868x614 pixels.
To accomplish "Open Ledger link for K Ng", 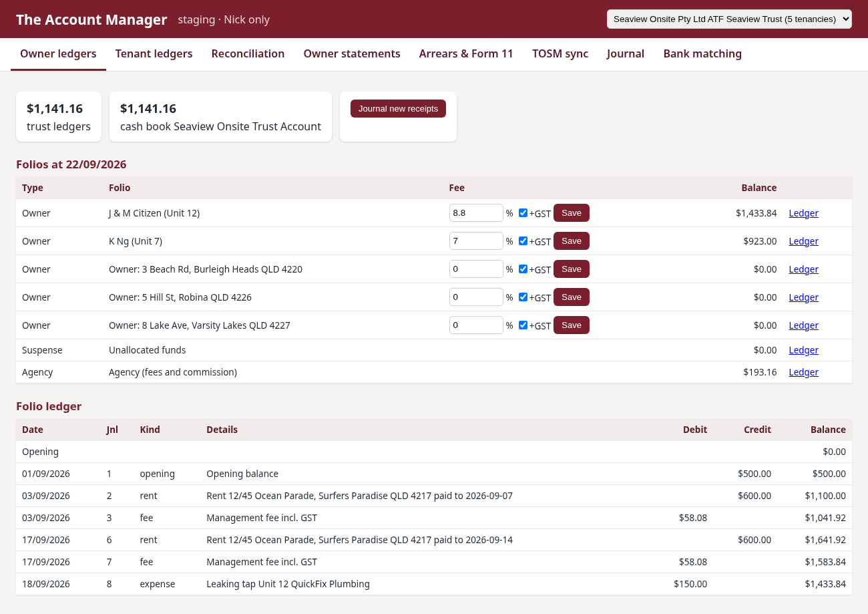I will (803, 241).
